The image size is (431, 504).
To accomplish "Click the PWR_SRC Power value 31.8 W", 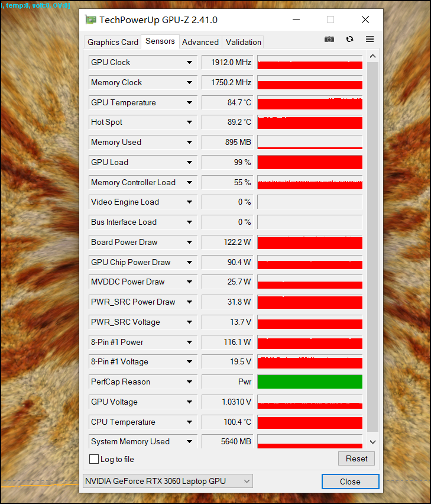I will (228, 302).
